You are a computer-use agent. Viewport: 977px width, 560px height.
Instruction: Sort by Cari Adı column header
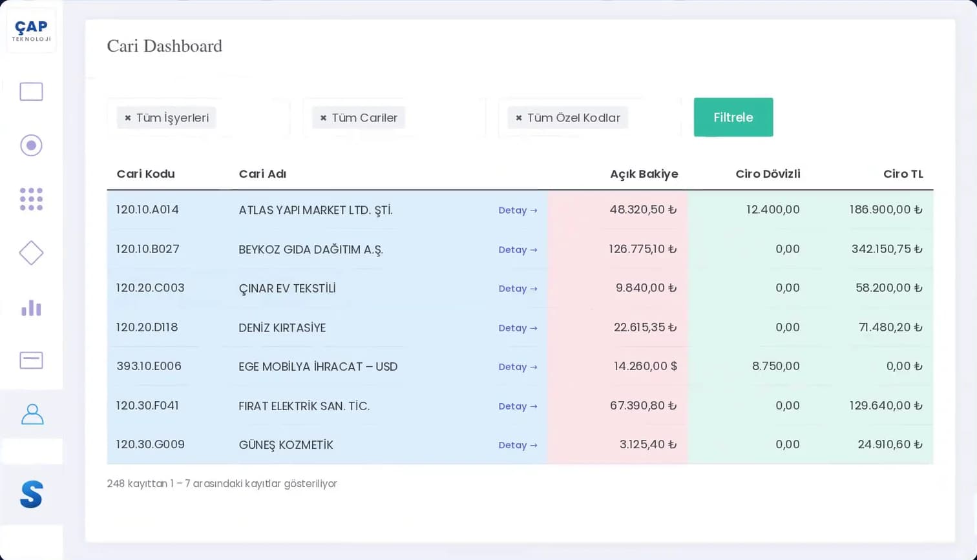tap(262, 174)
